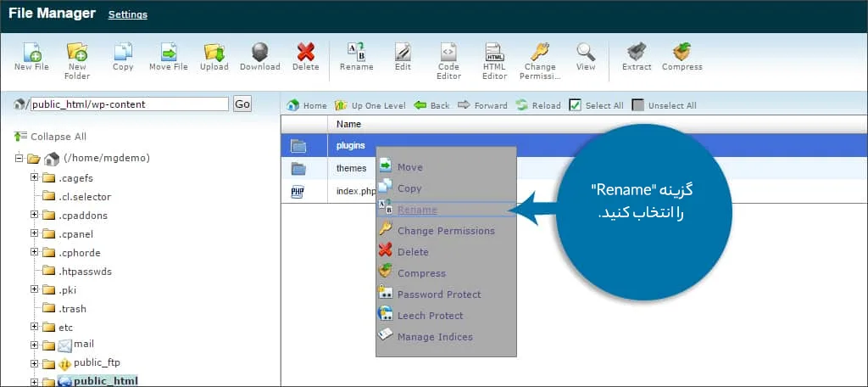The width and height of the screenshot is (868, 387).
Task: Expand the etc folder
Action: point(34,327)
